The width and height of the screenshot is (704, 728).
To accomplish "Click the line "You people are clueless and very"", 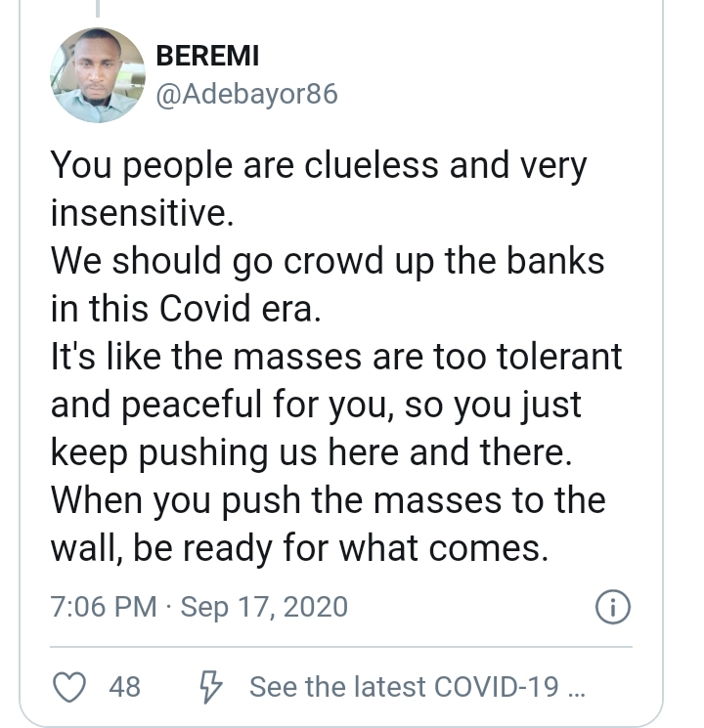I will (x=318, y=166).
